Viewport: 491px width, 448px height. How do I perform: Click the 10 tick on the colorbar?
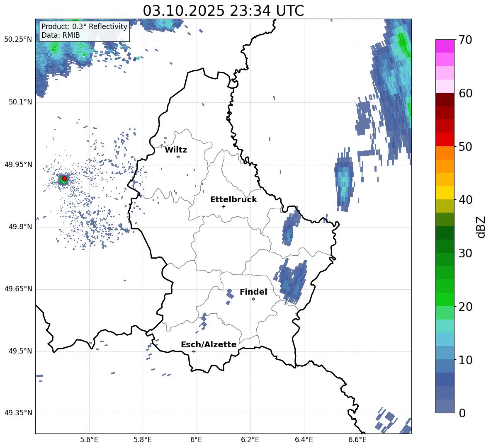(x=465, y=360)
